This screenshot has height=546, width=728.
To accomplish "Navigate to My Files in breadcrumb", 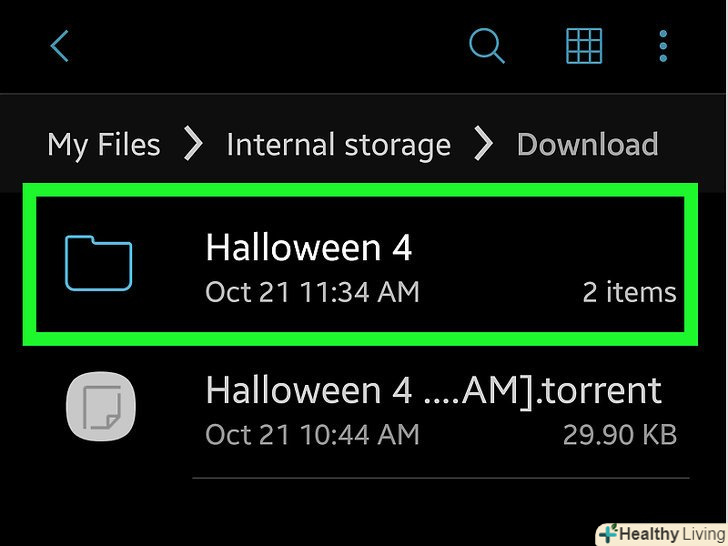I will pyautogui.click(x=104, y=144).
